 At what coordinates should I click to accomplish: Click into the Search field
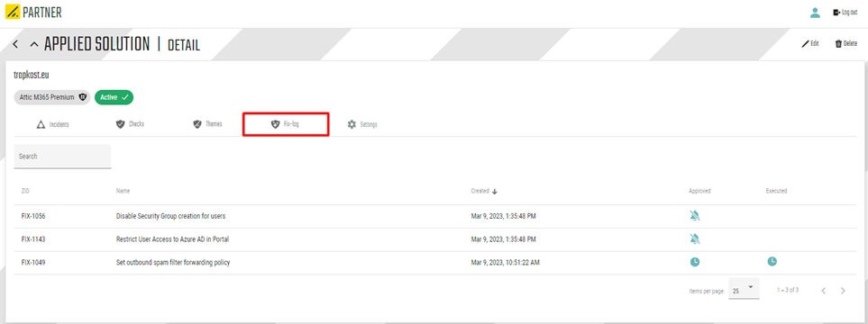(x=62, y=157)
